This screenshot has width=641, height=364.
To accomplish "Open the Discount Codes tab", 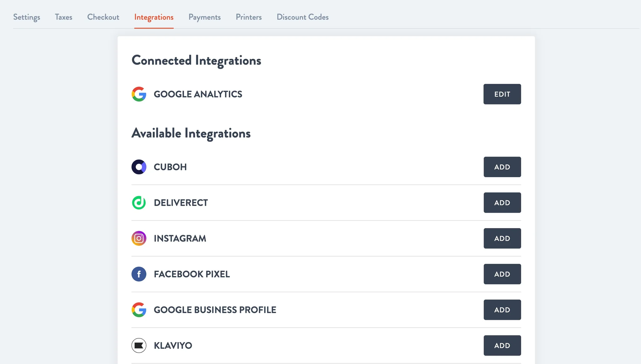I will click(303, 17).
